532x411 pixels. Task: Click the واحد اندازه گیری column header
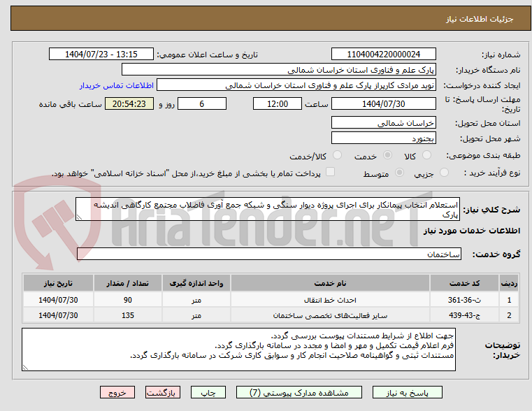(x=196, y=283)
